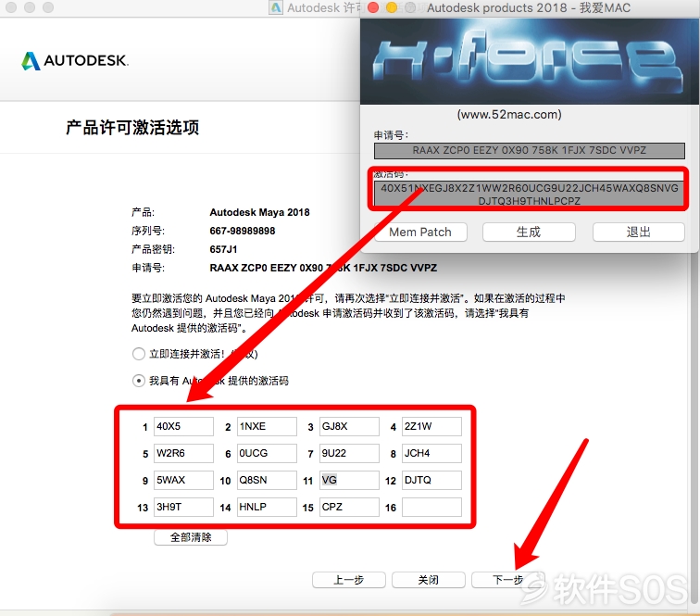Click the Autodesk logo in the header
The height and width of the screenshot is (616, 700).
pyautogui.click(x=75, y=61)
